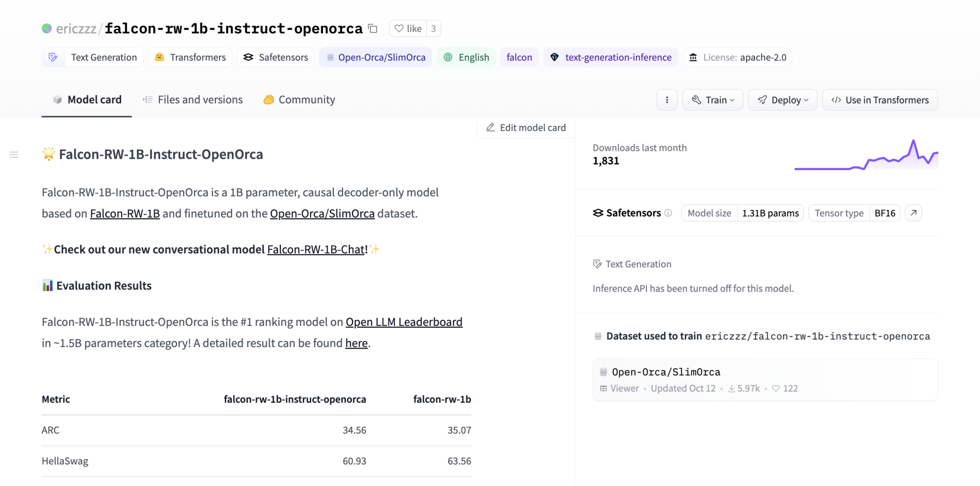Click the clapping hands Community icon

pyautogui.click(x=269, y=100)
